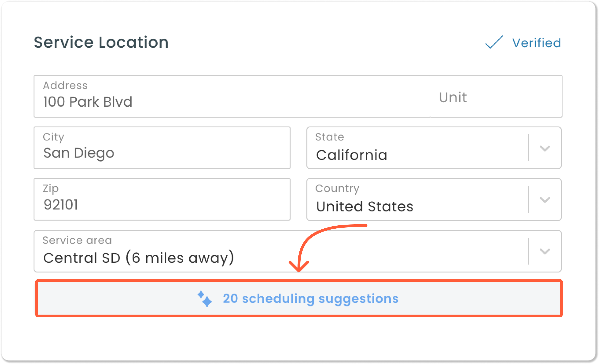Select the Central SD service area value
Image resolution: width=599 pixels, height=364 pixels.
(x=139, y=258)
